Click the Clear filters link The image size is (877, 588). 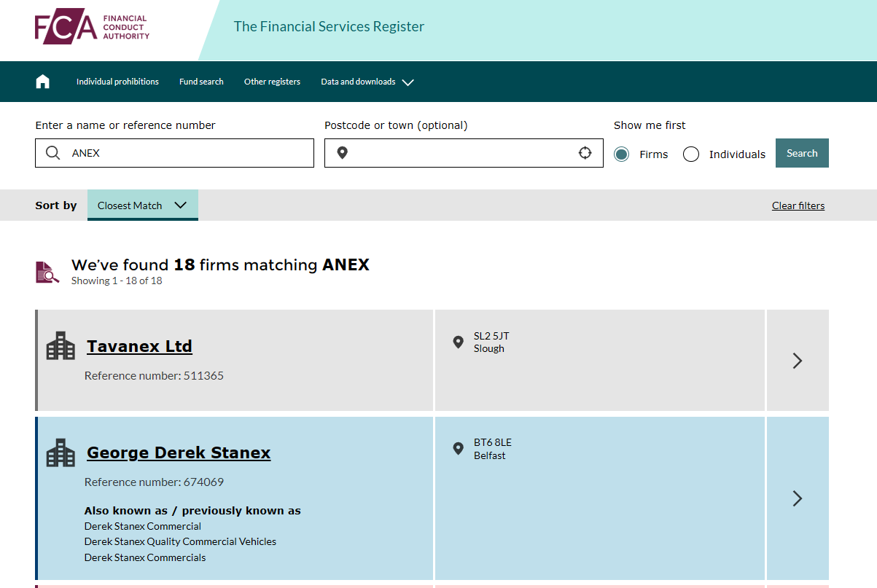798,205
